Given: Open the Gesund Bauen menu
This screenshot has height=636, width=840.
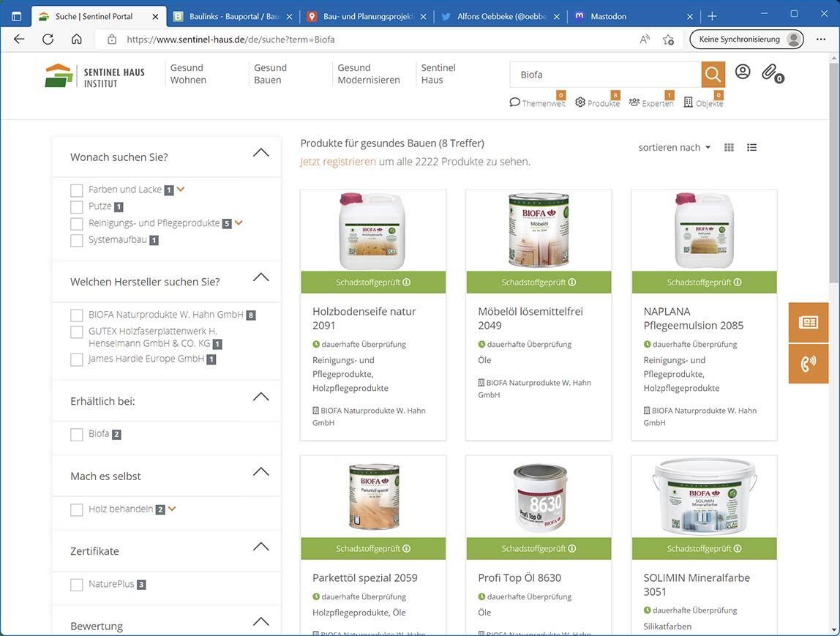Looking at the screenshot, I should tap(270, 74).
